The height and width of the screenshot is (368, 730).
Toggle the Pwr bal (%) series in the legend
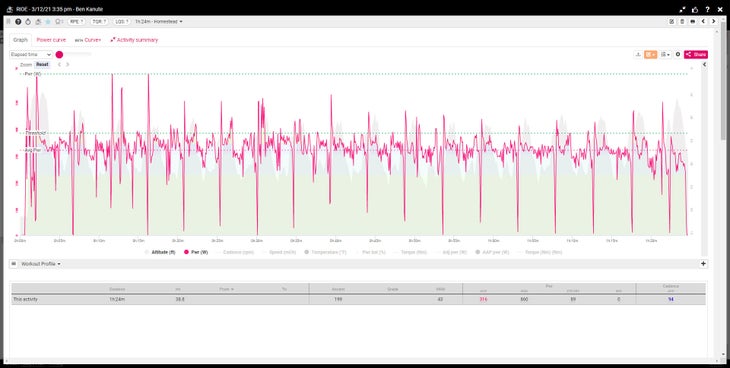(x=370, y=252)
